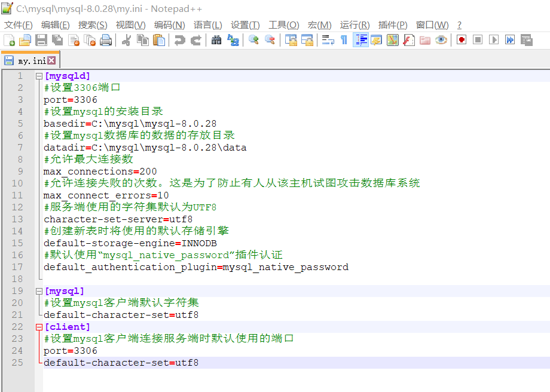This screenshot has width=550, height=392.
Task: Zoom in using the magnifier plus icon
Action: tap(253, 40)
